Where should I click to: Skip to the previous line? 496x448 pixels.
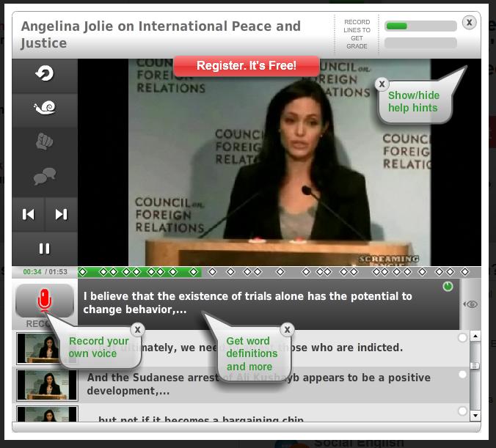tap(28, 214)
